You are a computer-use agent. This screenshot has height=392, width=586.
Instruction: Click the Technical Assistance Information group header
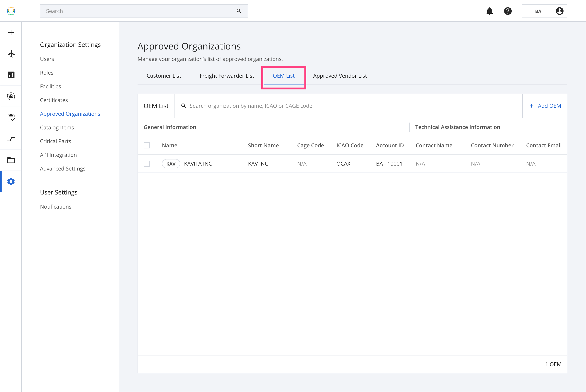tap(458, 127)
